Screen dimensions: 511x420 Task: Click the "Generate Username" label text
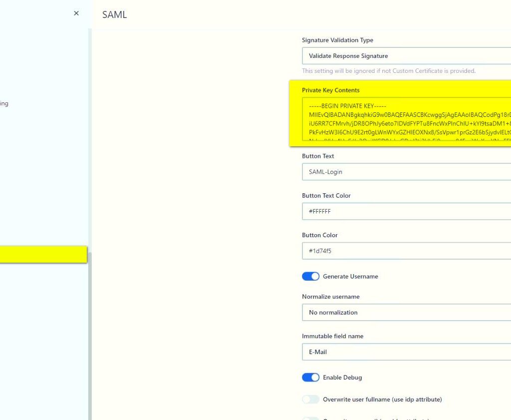350,276
